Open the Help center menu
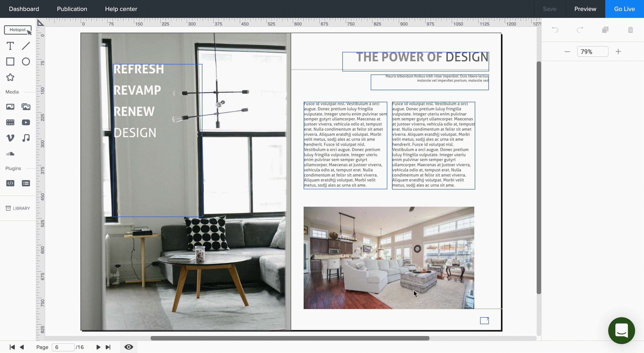This screenshot has width=644, height=353. pos(121,9)
